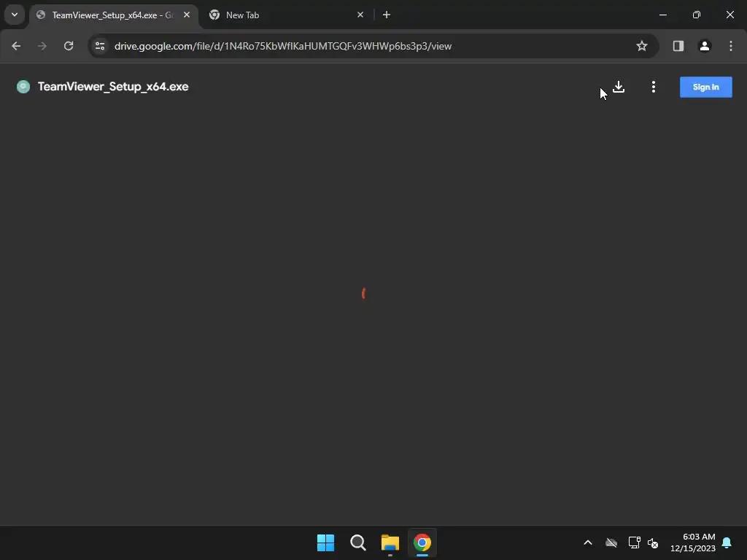Open Chrome's side panel
The image size is (747, 560).
(x=678, y=46)
